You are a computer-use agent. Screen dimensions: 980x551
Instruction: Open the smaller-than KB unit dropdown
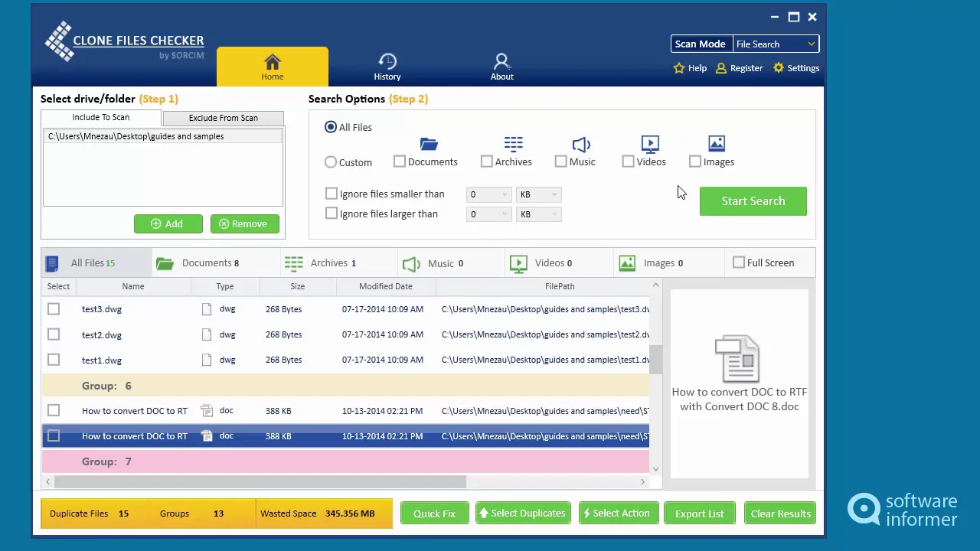point(539,194)
